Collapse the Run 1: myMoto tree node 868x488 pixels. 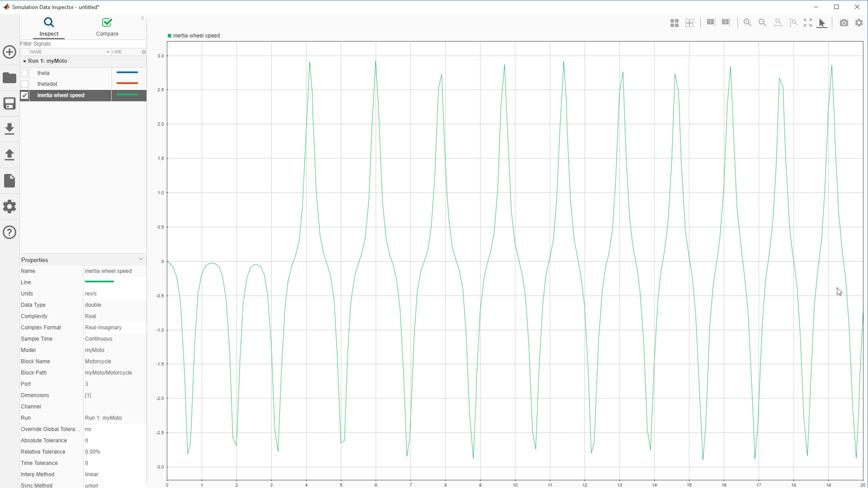tap(24, 61)
